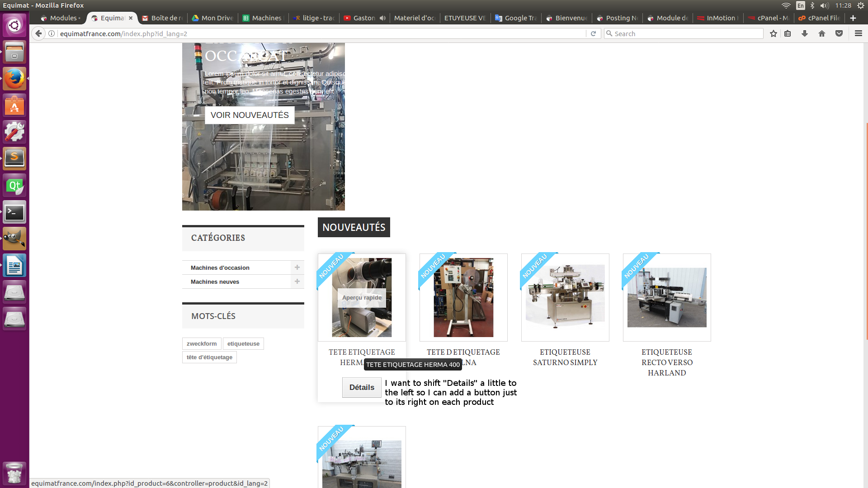Open a new tab with plus icon
868x488 pixels.
[x=853, y=18]
